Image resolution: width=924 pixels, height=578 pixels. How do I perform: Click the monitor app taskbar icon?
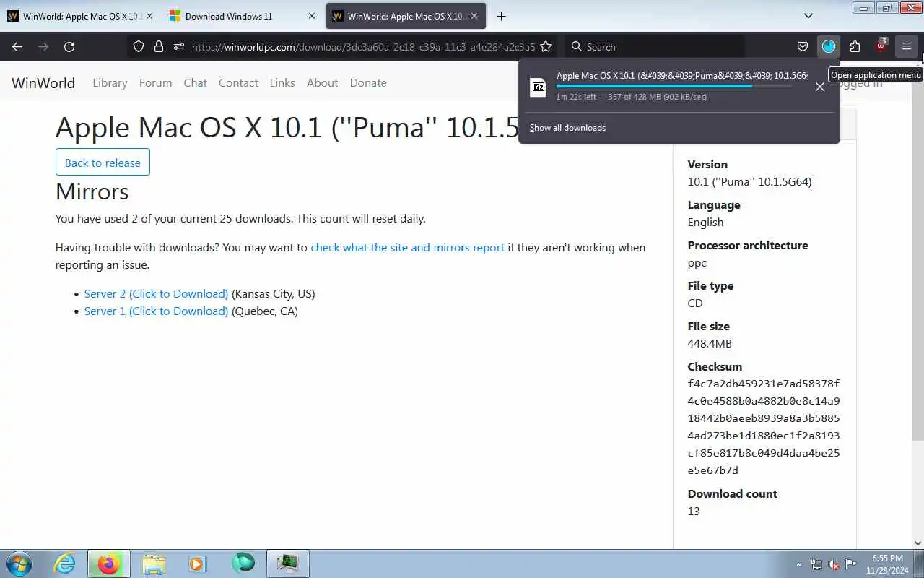coord(288,564)
